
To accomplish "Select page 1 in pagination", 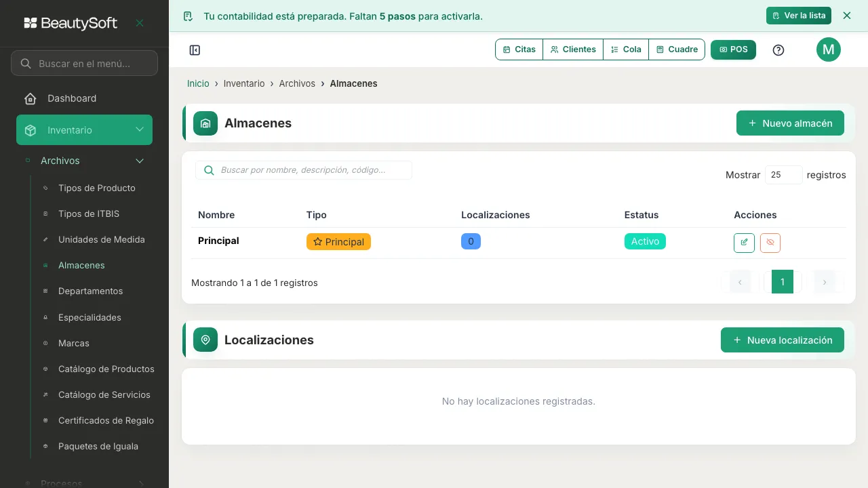I will pos(783,282).
